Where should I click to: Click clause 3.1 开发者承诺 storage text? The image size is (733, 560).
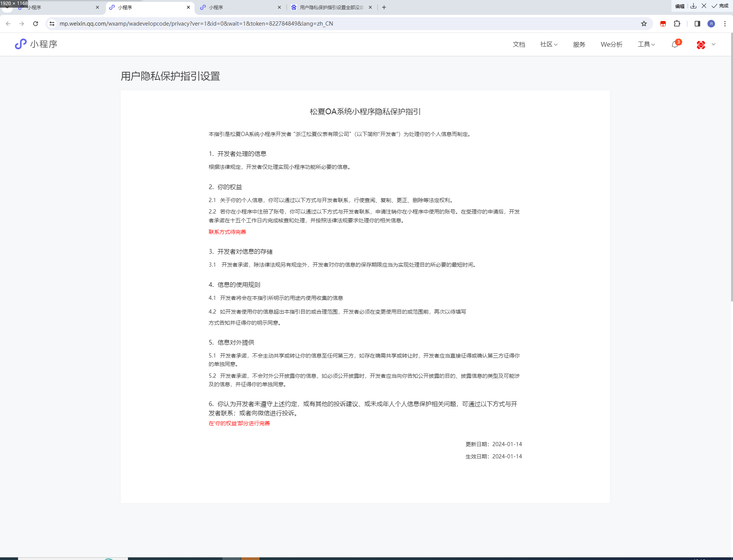[x=342, y=265]
